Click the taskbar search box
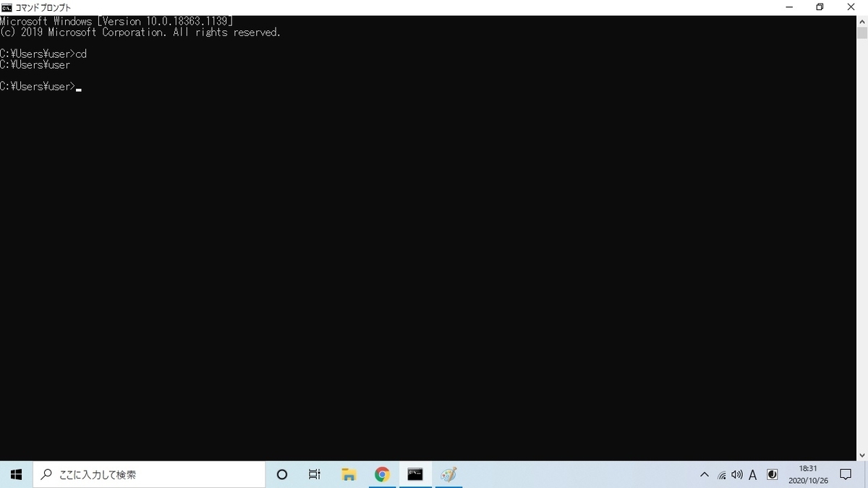Viewport: 868px width, 488px height. coord(149,474)
